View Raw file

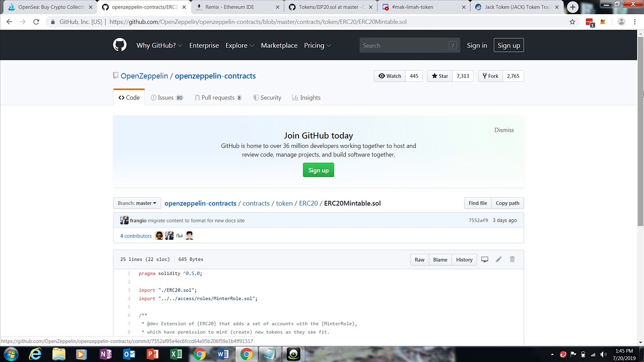(420, 259)
